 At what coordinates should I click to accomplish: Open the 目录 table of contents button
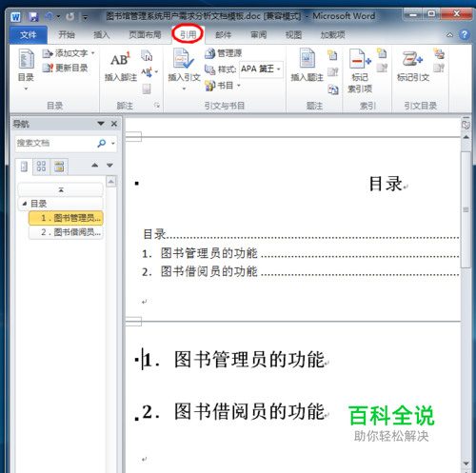(x=26, y=69)
